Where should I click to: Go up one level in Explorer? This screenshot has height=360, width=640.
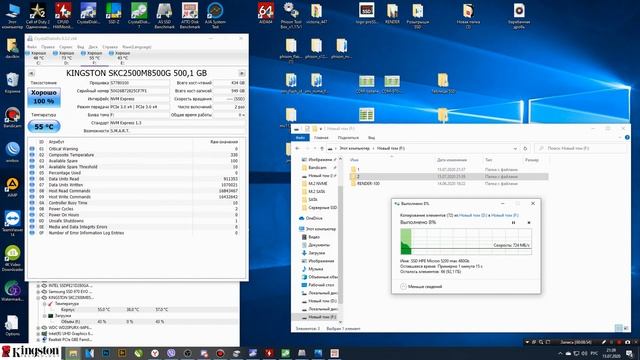click(x=322, y=149)
